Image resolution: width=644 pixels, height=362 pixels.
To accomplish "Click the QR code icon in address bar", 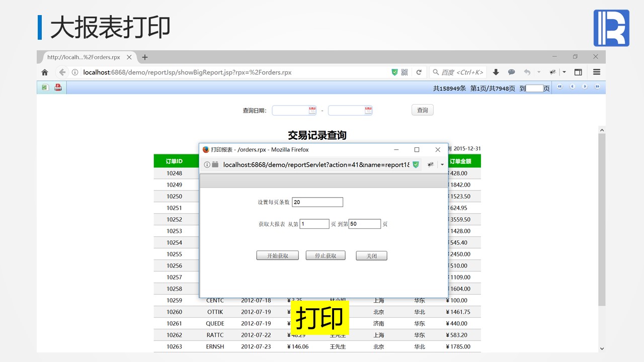I will point(405,72).
